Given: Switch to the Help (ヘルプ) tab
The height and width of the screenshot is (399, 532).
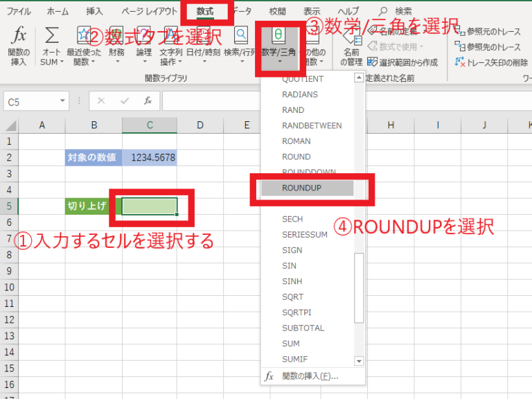Looking at the screenshot, I should tap(348, 12).
